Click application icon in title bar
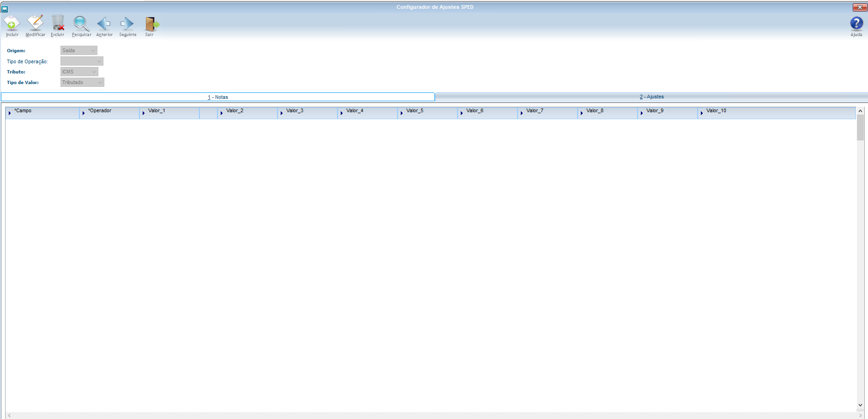Screen dimensions: 868x419 pos(5,9)
